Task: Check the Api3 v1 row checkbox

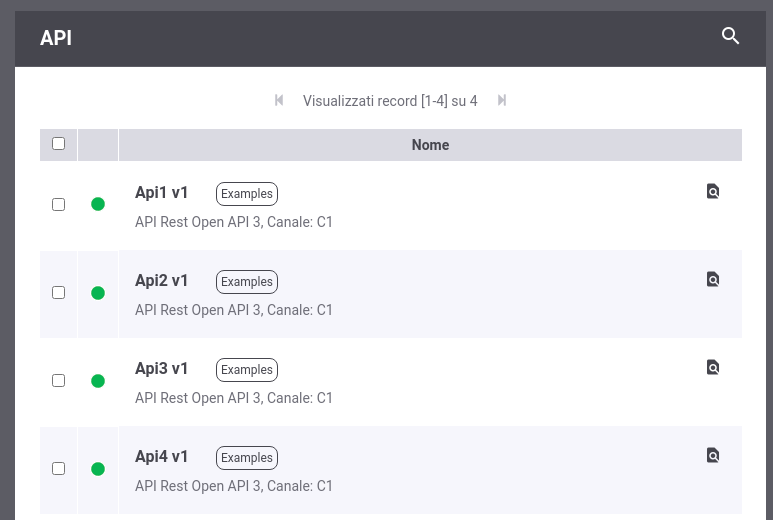Action: pyautogui.click(x=59, y=381)
